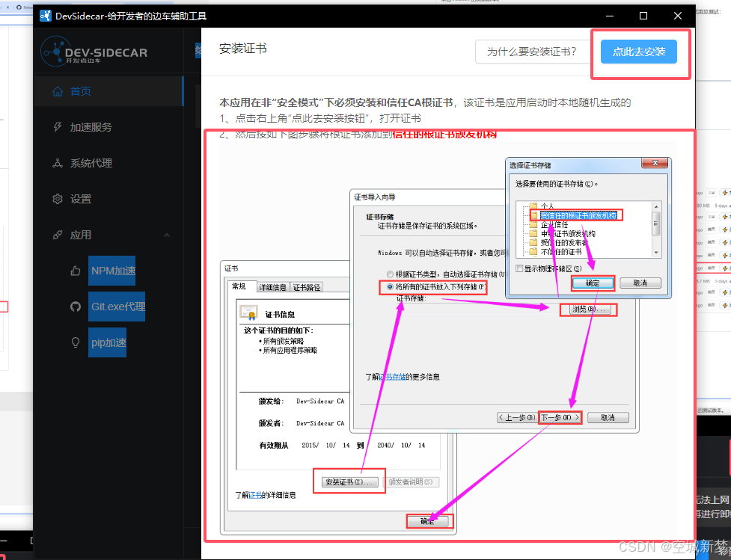This screenshot has height=560, width=731.
Task: Select 企业信任 in the certificate store tree
Action: (x=554, y=224)
